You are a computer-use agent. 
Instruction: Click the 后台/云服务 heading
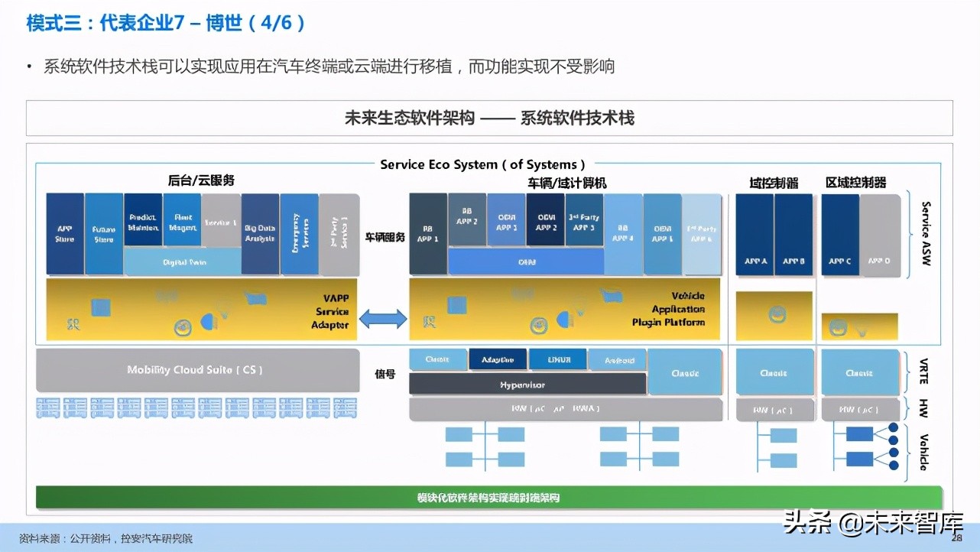pos(201,180)
